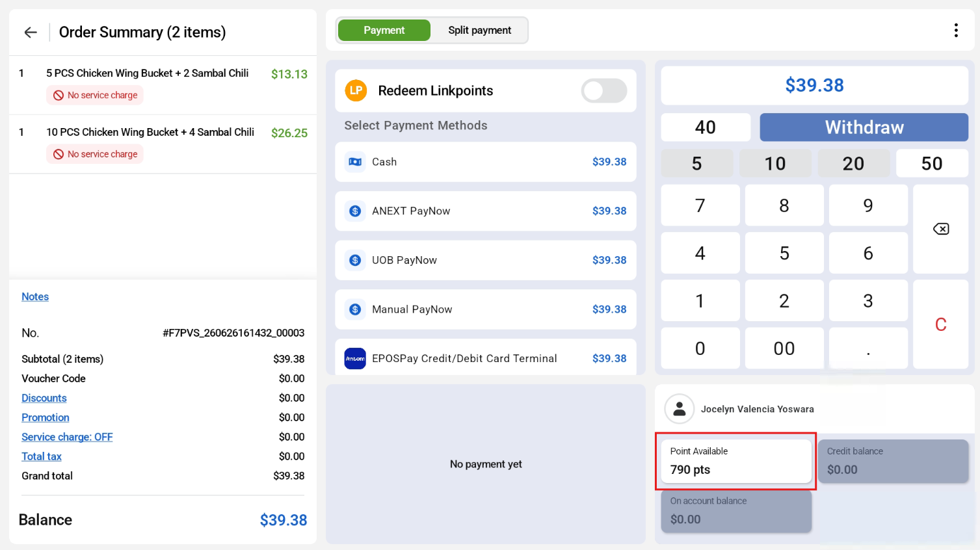
Task: Tap keypad double zero 00 key
Action: (784, 348)
